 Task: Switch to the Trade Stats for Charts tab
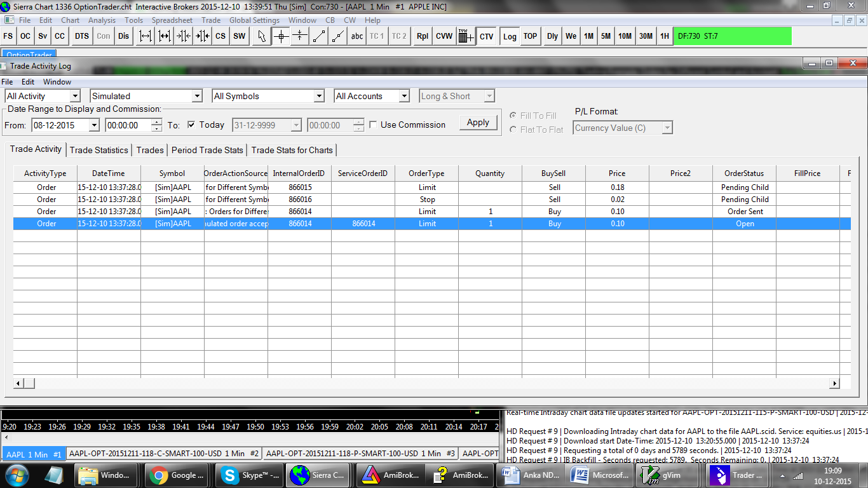coord(292,150)
